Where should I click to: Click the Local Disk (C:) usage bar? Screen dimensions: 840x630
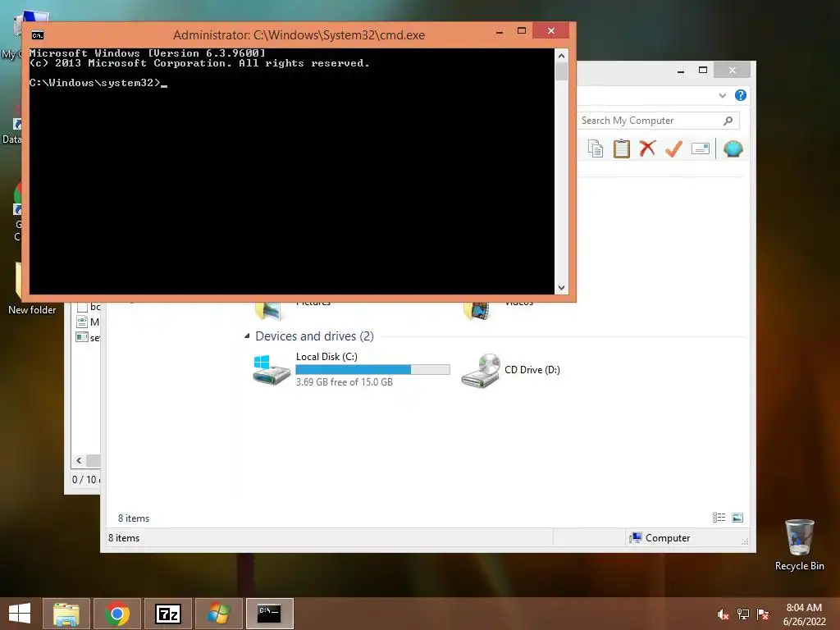click(x=373, y=369)
